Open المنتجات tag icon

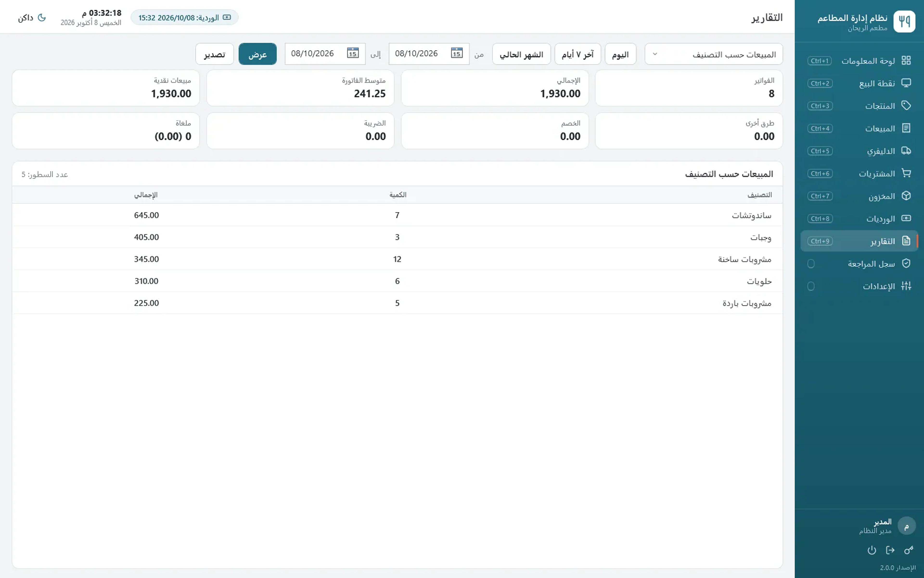coord(906,105)
